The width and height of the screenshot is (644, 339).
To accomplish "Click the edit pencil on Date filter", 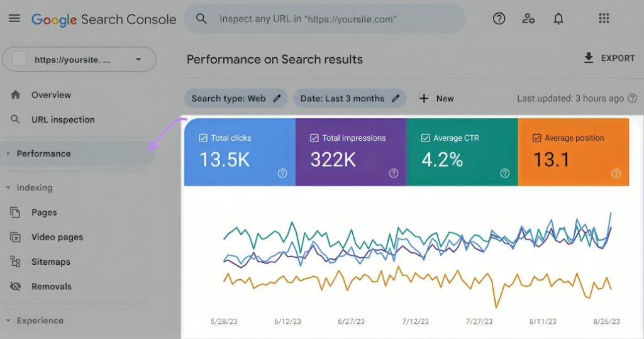I will [x=396, y=98].
